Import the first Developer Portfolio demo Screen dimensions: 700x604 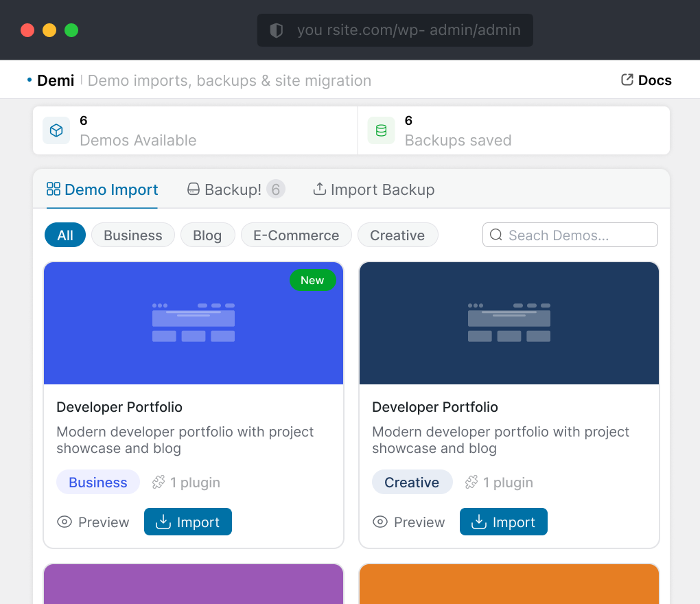[x=188, y=522]
